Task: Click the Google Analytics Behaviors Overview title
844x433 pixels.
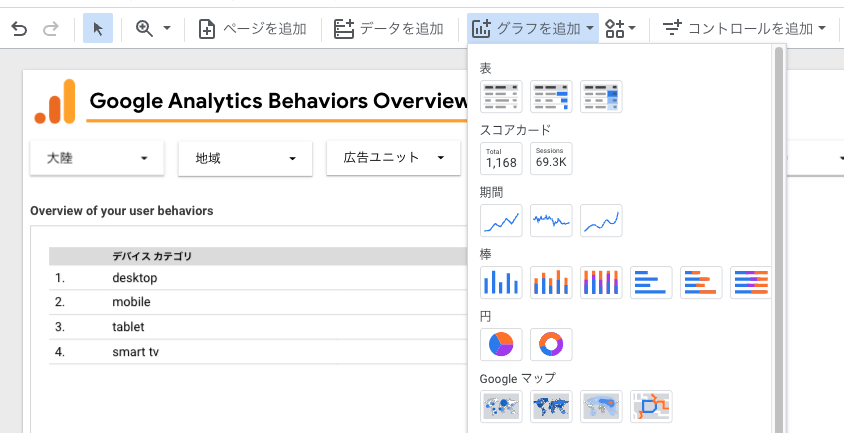Action: pos(278,101)
